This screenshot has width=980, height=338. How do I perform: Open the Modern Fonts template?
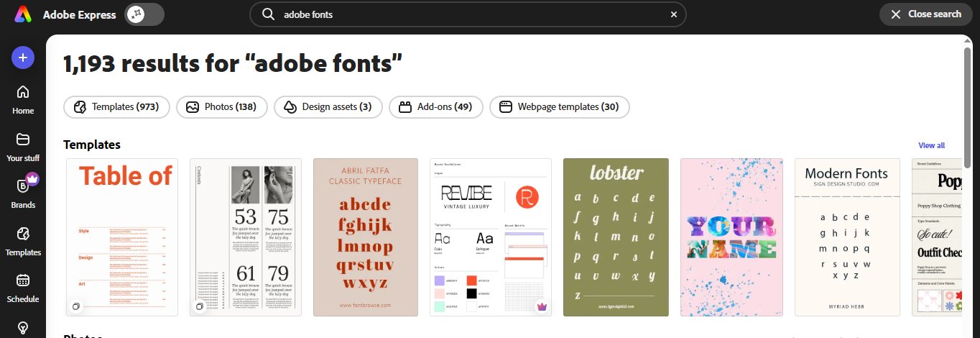[x=847, y=237]
